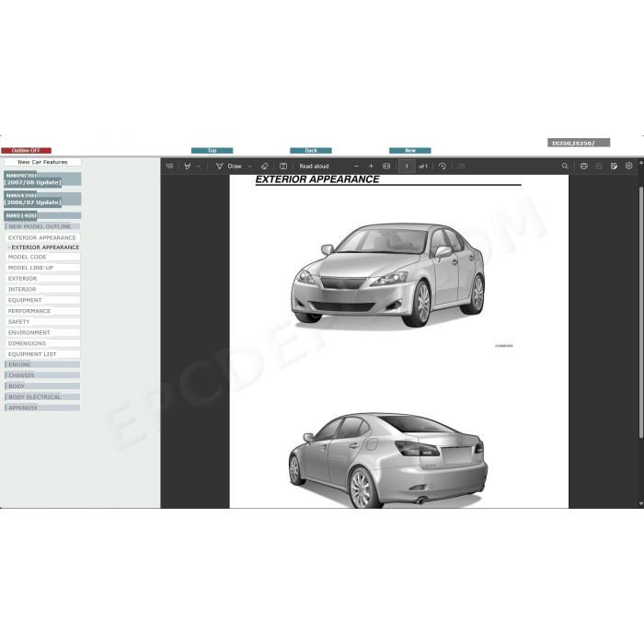Click the IS350,IS250 model label
This screenshot has height=644, width=644.
click(579, 143)
